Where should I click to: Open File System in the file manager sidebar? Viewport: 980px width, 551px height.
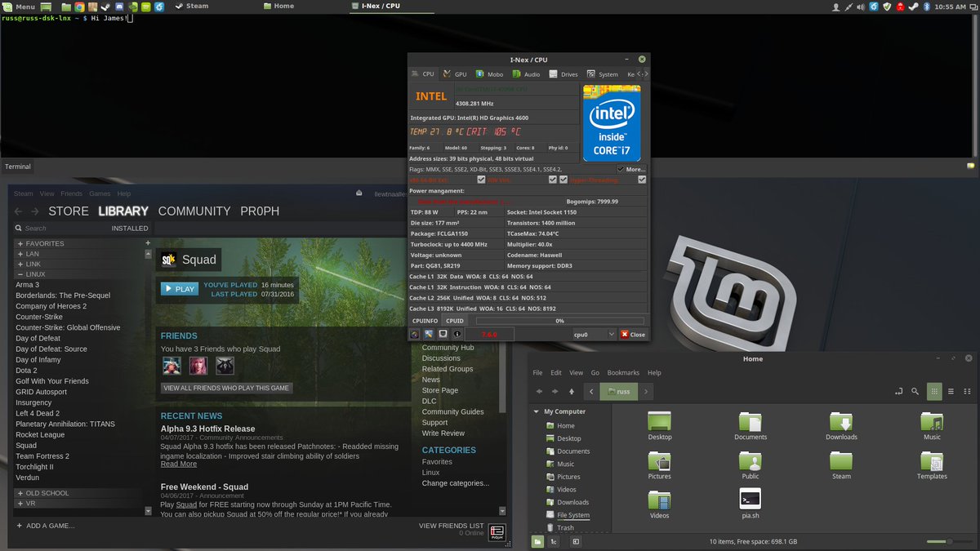[x=573, y=515]
